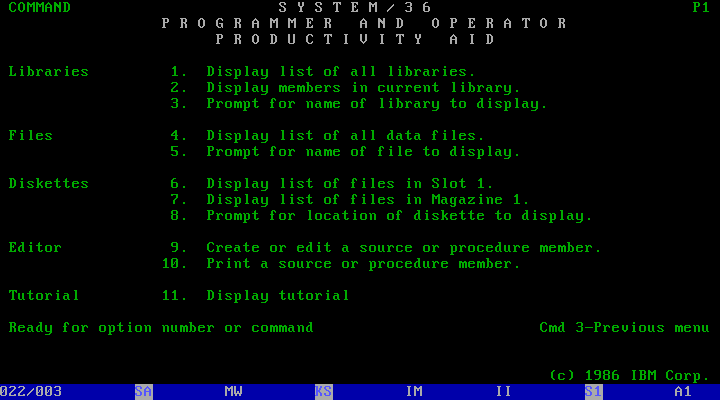The image size is (720, 400).
Task: Choose Display members in current library
Action: tap(362, 88)
